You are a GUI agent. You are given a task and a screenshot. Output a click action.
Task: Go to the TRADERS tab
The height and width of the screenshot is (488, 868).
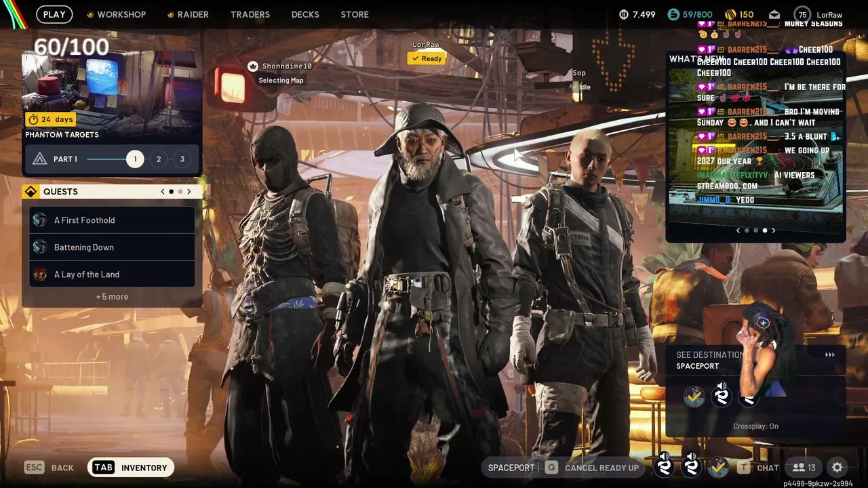point(250,14)
